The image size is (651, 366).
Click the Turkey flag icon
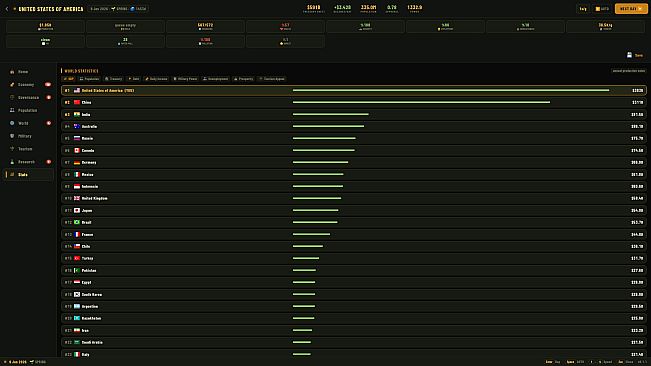tap(77, 258)
